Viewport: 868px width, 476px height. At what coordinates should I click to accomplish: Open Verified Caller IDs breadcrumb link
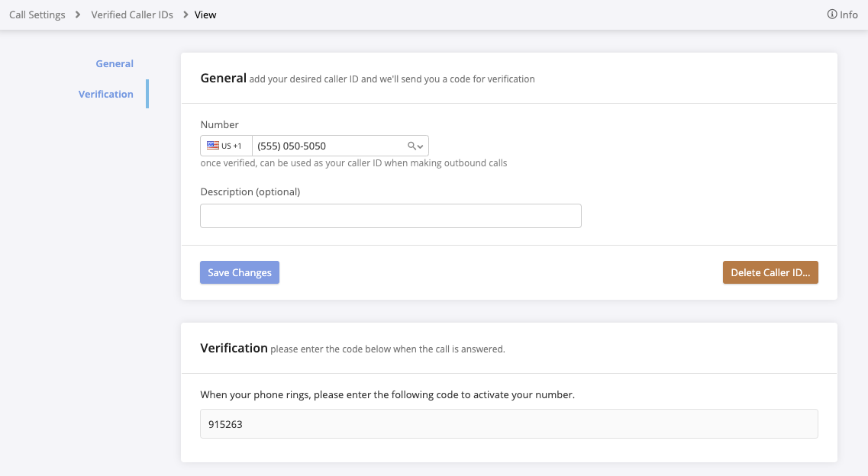coord(131,14)
